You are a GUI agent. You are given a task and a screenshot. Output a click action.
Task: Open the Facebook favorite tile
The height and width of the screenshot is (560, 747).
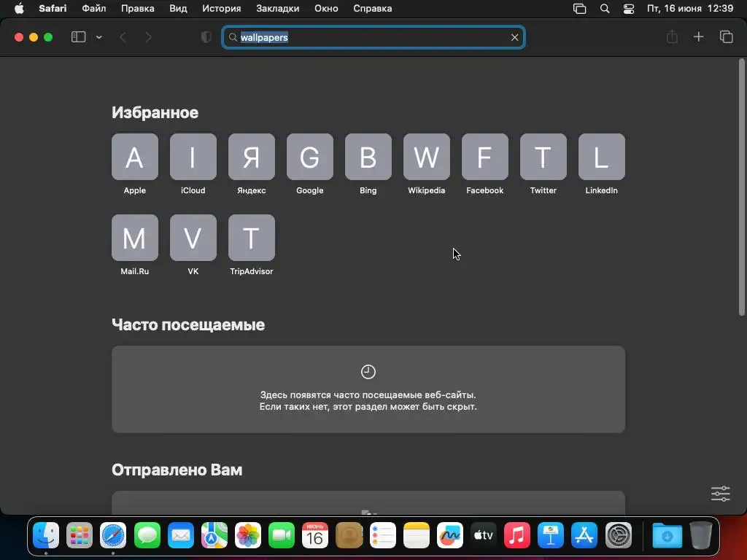tap(485, 157)
